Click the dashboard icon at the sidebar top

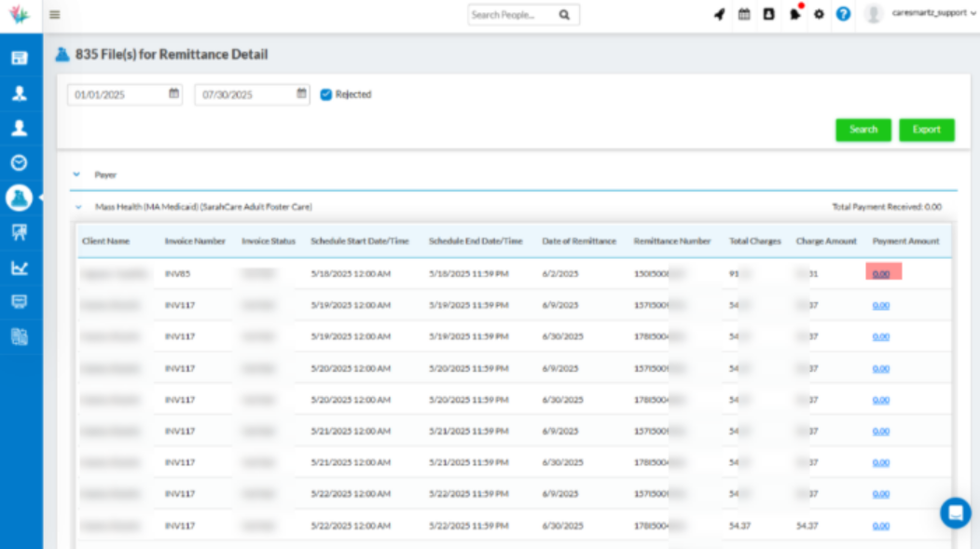21,59
